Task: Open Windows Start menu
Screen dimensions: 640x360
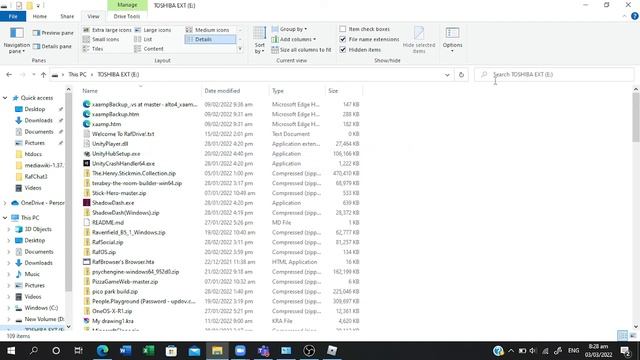Action: click(x=11, y=351)
